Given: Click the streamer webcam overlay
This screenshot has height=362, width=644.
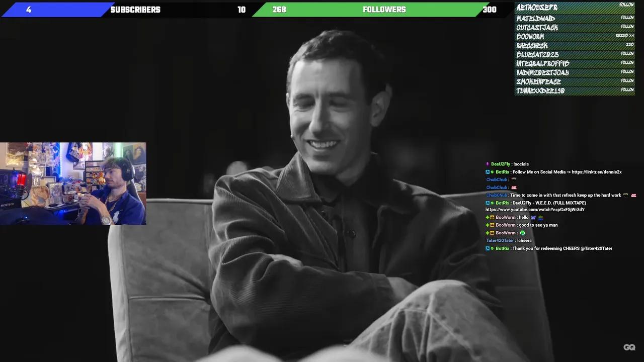Looking at the screenshot, I should (73, 184).
